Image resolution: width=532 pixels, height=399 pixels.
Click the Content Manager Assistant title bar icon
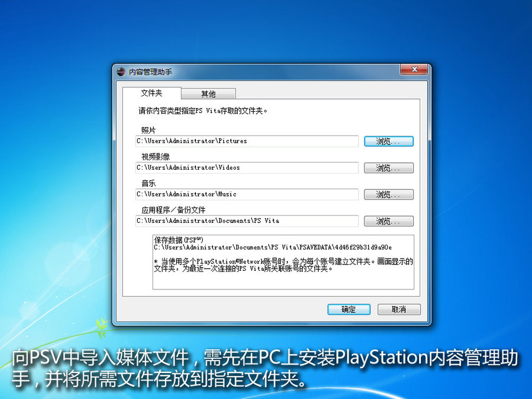[x=121, y=72]
